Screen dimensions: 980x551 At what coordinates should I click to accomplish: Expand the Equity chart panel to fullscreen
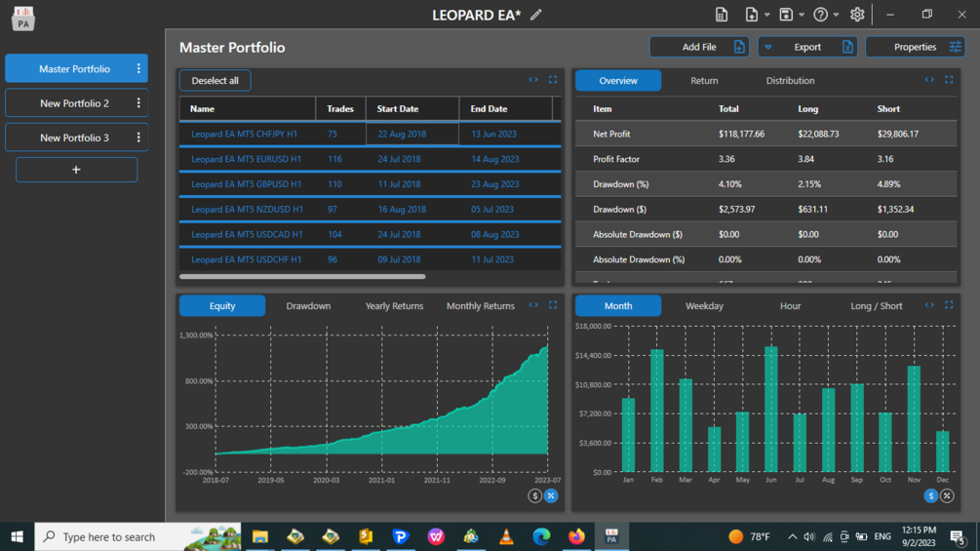(x=553, y=305)
